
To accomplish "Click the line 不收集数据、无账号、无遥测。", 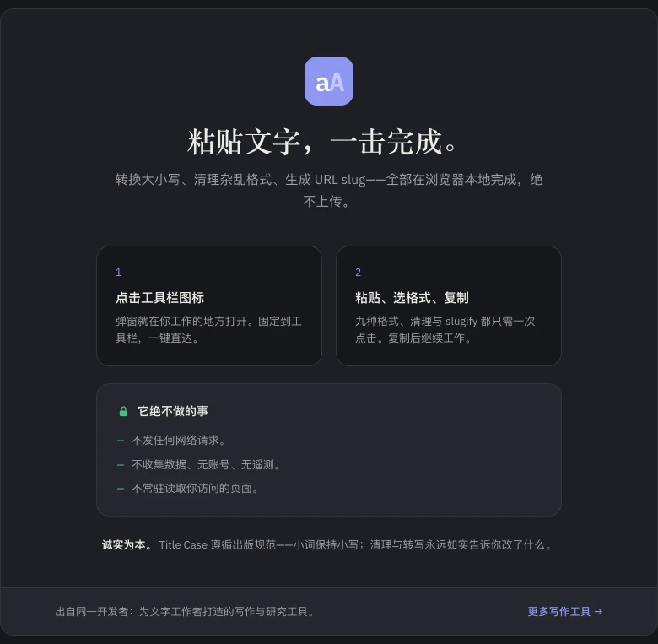I will coord(207,464).
